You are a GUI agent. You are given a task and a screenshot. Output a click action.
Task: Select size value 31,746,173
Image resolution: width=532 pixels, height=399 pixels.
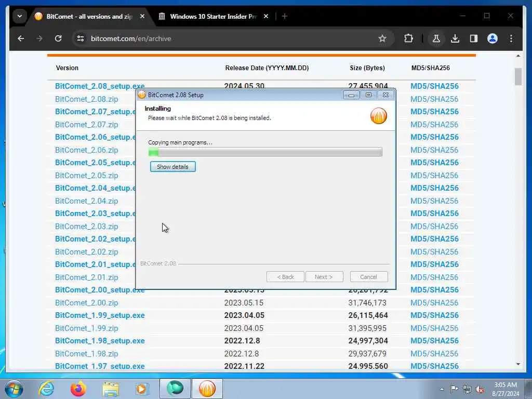(367, 303)
